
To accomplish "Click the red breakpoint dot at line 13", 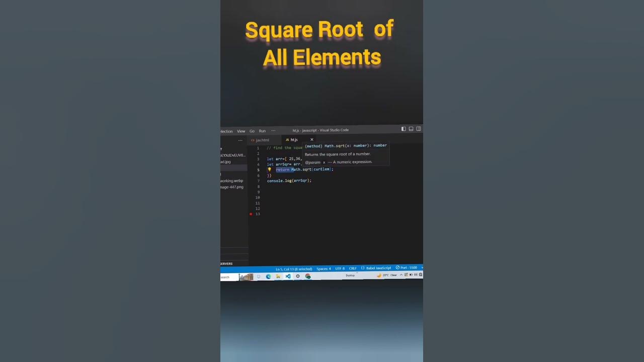I will point(251,214).
